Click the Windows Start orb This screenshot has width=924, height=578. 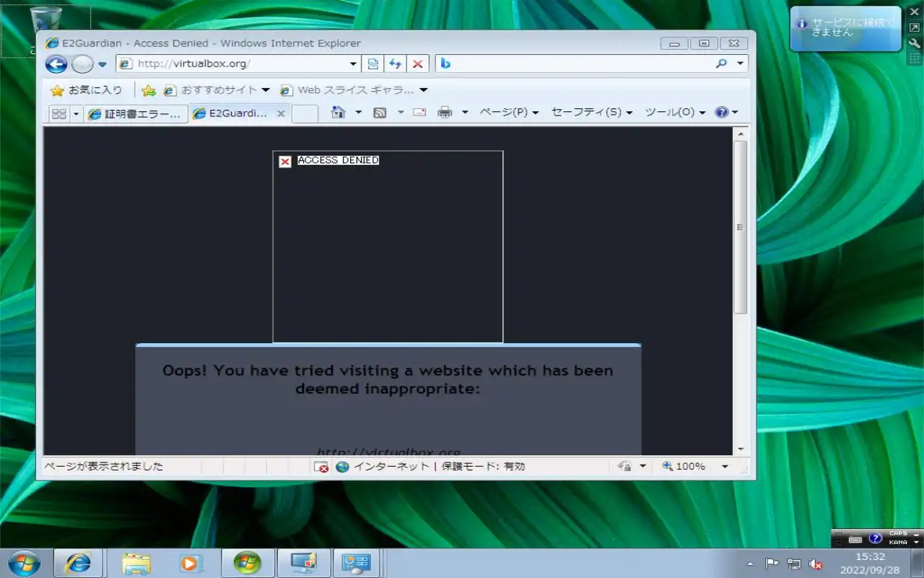click(x=24, y=563)
